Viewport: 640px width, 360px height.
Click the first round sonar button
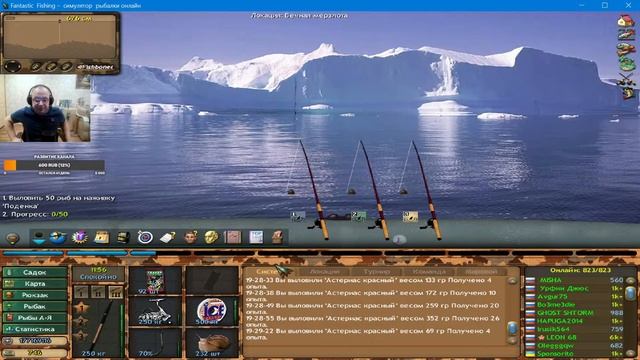[x=36, y=67]
